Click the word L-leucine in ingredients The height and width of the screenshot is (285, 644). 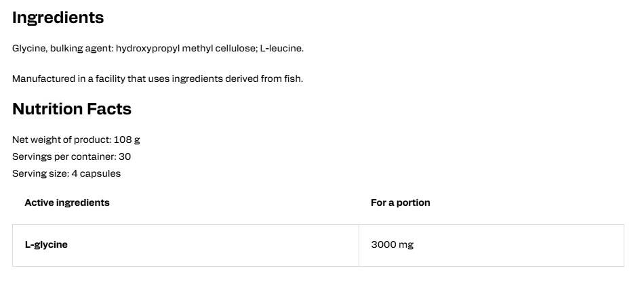click(x=282, y=48)
